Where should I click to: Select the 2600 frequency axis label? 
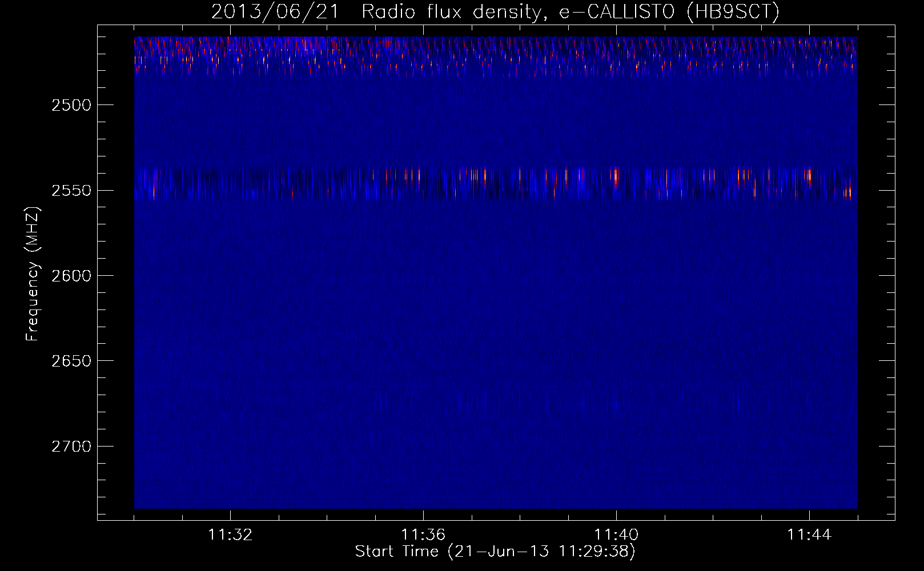[x=71, y=276]
